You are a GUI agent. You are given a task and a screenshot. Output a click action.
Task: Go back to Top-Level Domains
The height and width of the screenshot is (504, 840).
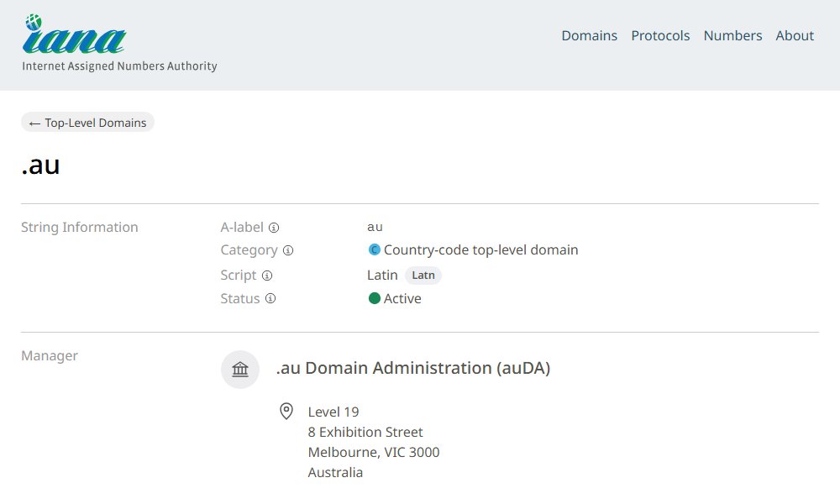88,123
